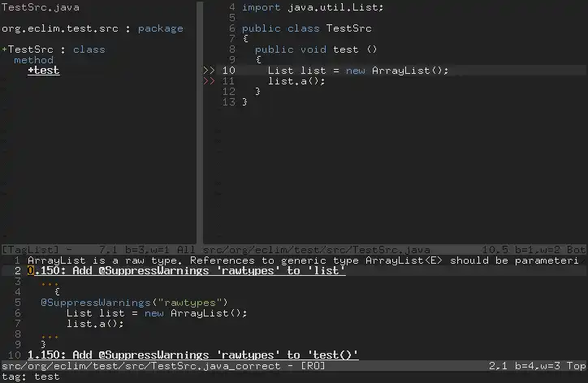Place cursor on 'ArrayList()' in line 10
This screenshot has width=588, height=383.
click(410, 71)
